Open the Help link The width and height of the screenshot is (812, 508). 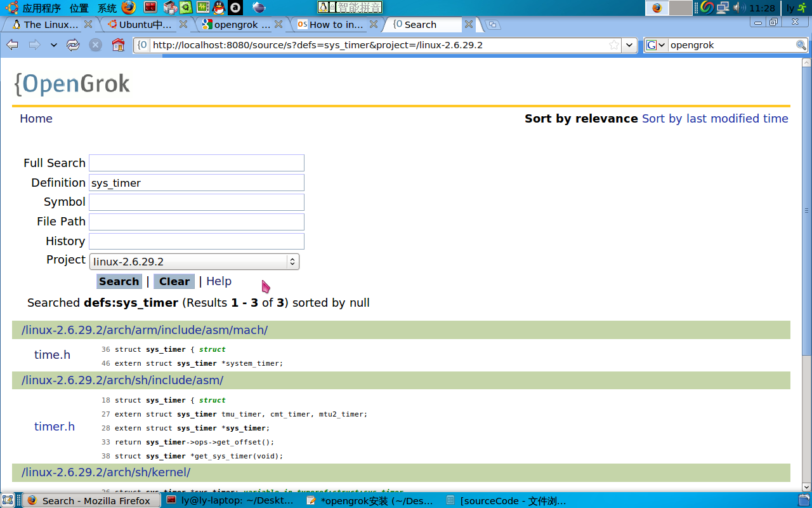tap(219, 281)
